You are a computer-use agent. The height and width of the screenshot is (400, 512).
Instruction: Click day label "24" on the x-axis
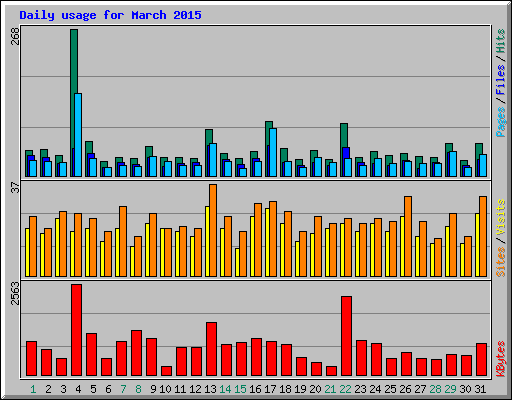375,389
